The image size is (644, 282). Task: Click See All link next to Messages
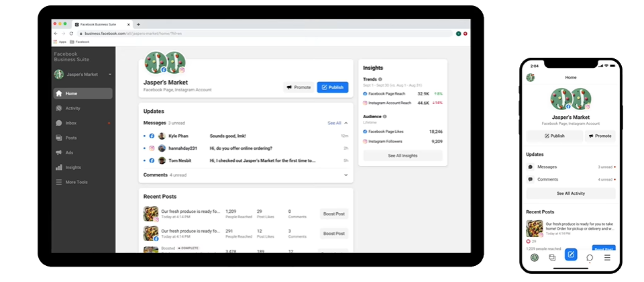[x=334, y=123]
